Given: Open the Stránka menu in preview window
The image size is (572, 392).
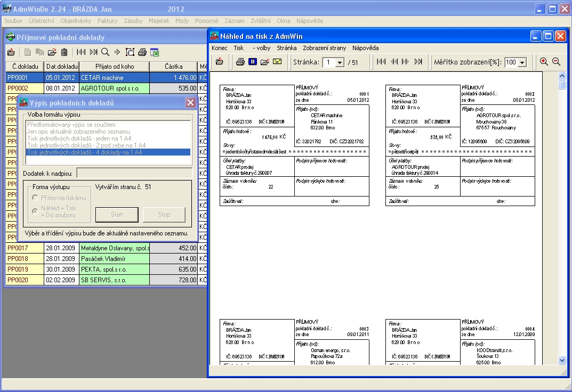Looking at the screenshot, I should click(286, 48).
